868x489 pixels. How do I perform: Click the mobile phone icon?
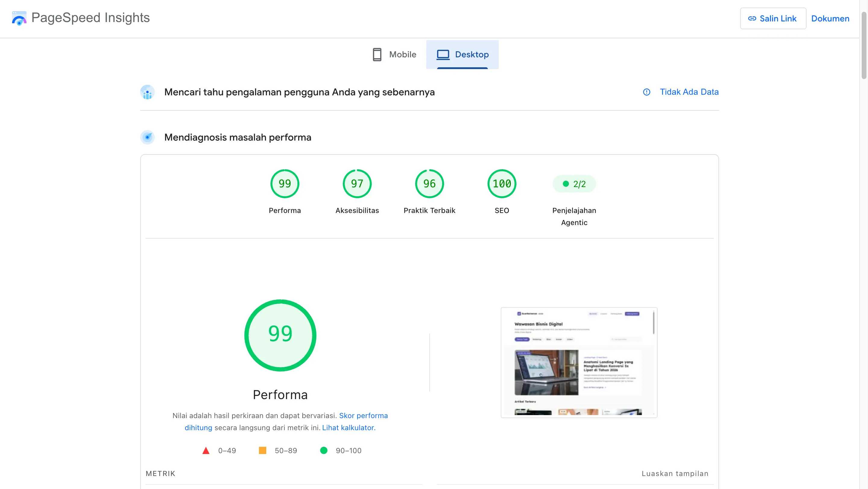coord(377,54)
